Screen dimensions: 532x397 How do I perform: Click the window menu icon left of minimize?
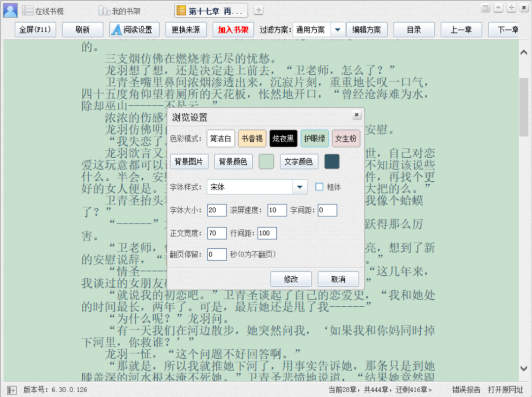486,8
